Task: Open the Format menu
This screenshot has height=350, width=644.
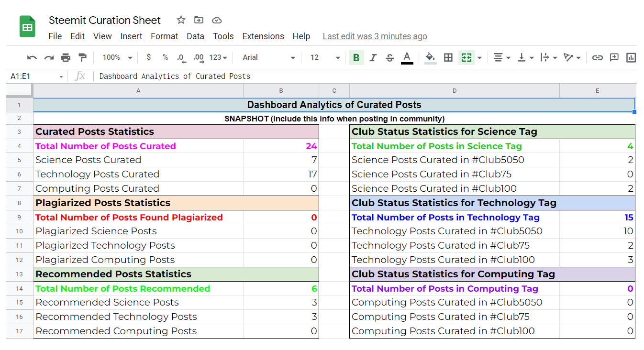Action: (x=164, y=36)
